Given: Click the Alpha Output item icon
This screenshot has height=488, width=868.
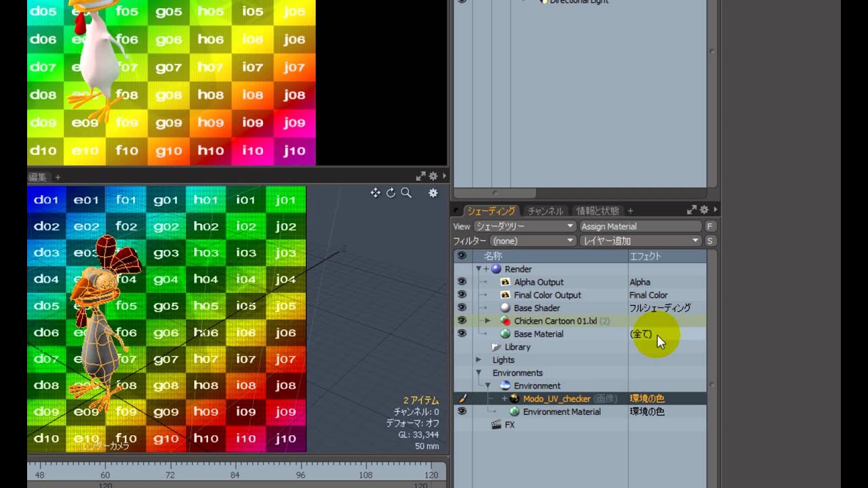Looking at the screenshot, I should coord(505,282).
